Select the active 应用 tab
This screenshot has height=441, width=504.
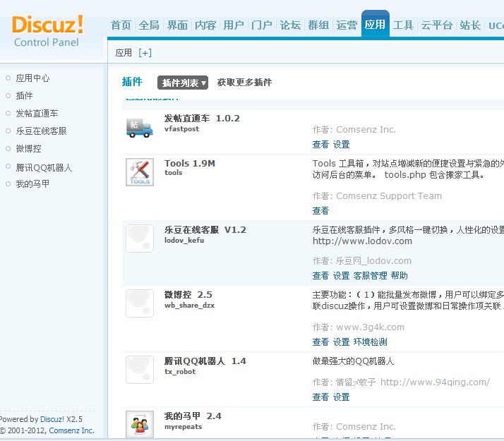(375, 25)
